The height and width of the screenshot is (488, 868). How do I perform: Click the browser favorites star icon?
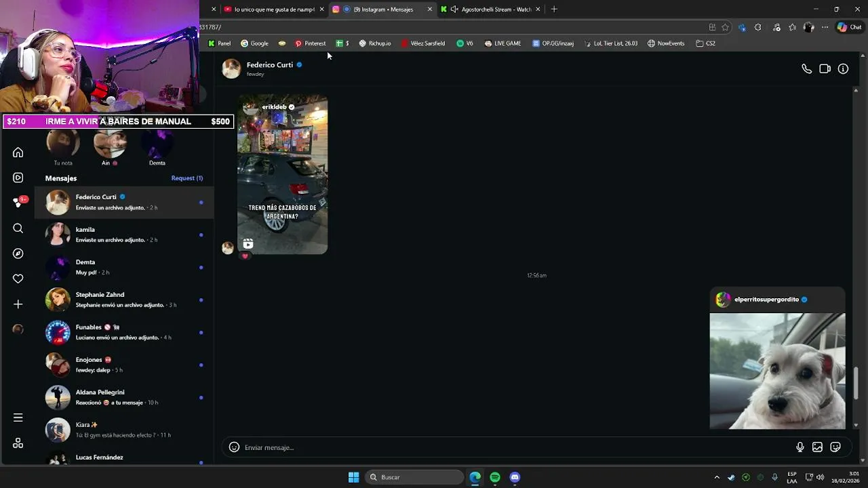725,27
